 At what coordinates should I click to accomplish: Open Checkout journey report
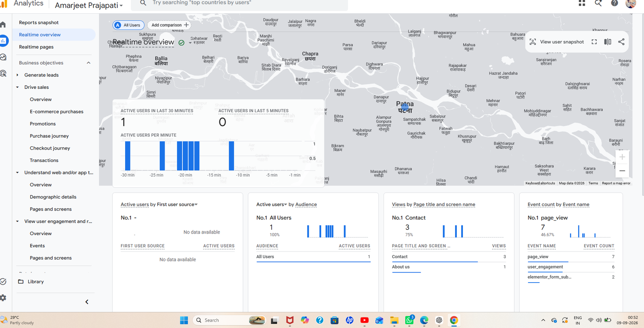[x=50, y=148]
